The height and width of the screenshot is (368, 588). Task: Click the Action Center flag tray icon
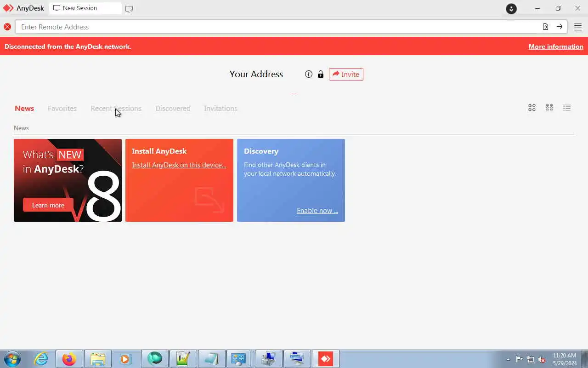519,359
